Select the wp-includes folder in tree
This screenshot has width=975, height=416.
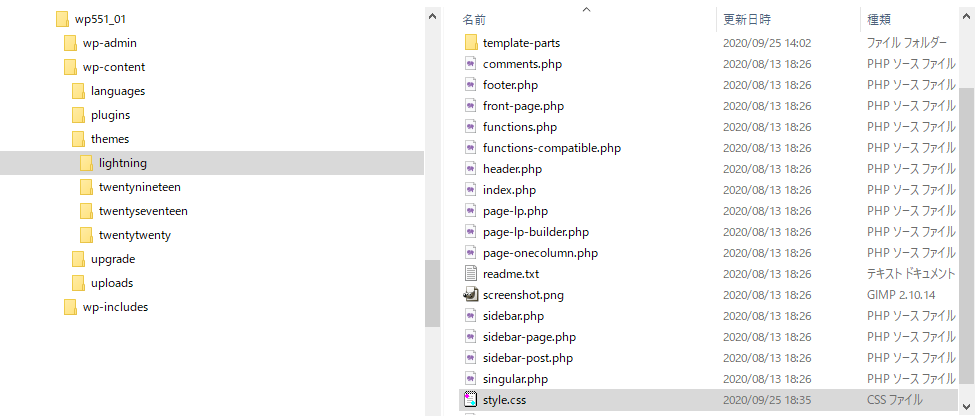coord(115,307)
